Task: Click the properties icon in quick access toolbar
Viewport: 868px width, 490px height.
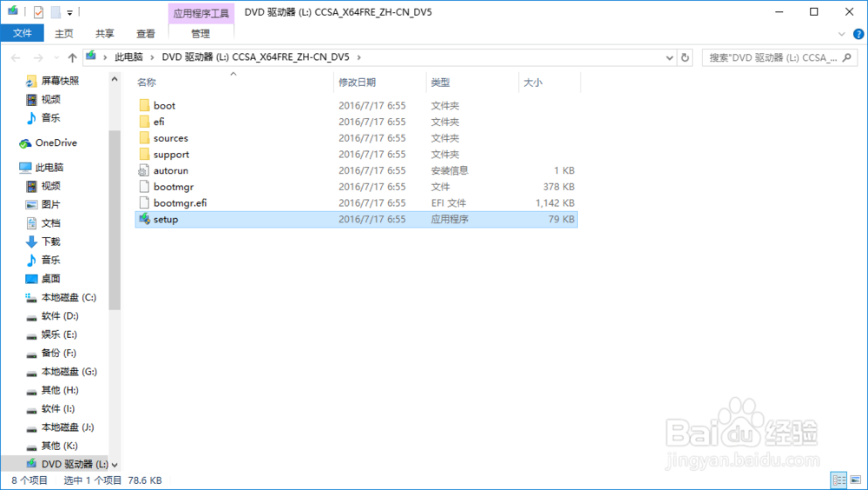Action: coord(38,11)
